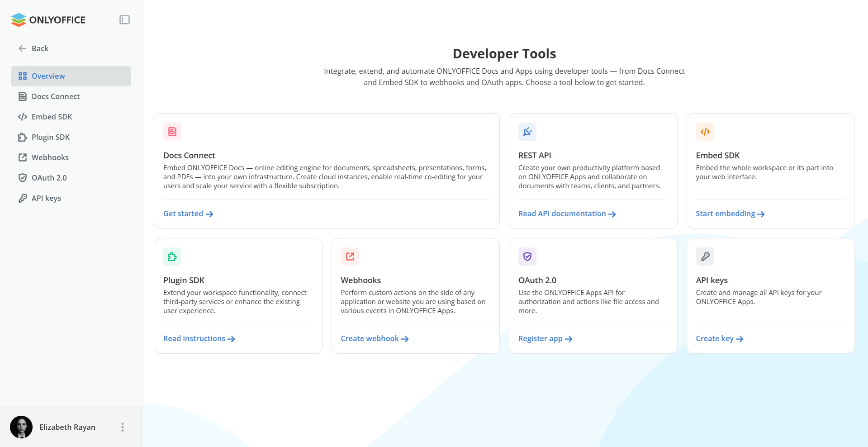Click the ONLYOFFICE logo
The height and width of the screenshot is (447, 868).
pyautogui.click(x=48, y=20)
